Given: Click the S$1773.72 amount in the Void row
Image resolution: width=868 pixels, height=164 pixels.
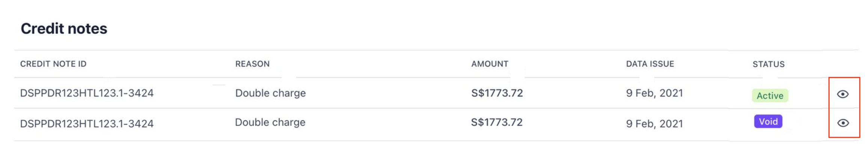Looking at the screenshot, I should pos(497,122).
